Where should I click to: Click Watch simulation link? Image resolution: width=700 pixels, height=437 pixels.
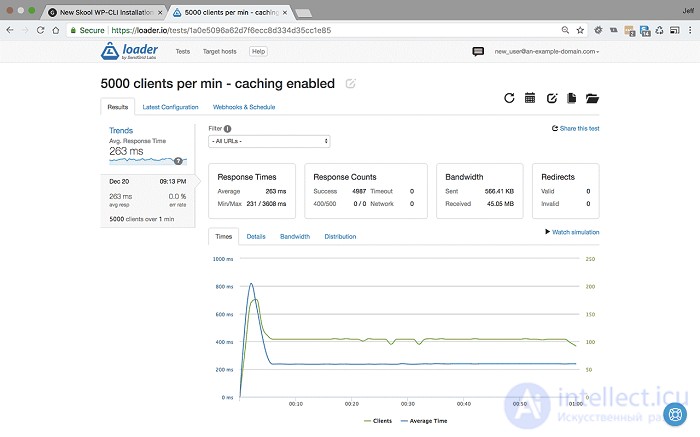[x=572, y=232]
